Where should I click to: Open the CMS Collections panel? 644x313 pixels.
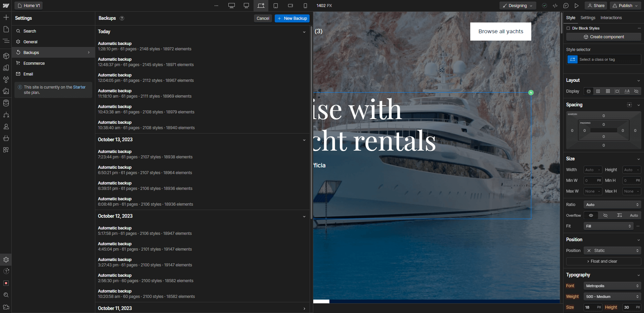point(6,103)
